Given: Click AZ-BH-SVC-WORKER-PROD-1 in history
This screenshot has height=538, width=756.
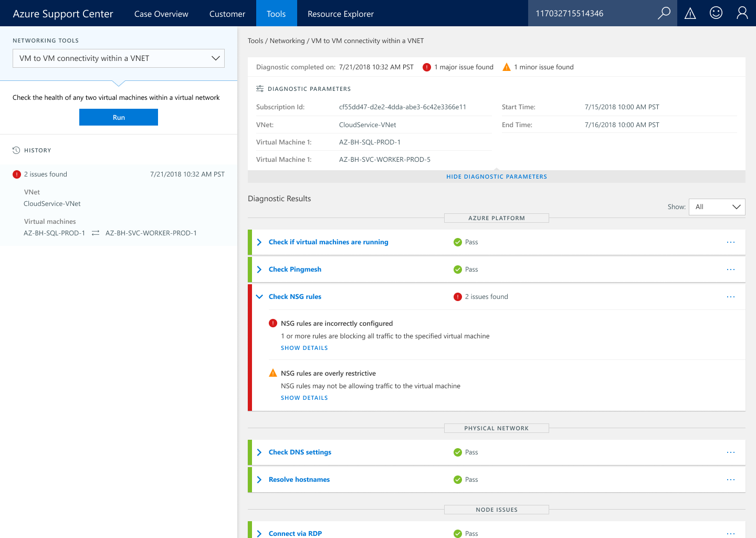Looking at the screenshot, I should 151,233.
